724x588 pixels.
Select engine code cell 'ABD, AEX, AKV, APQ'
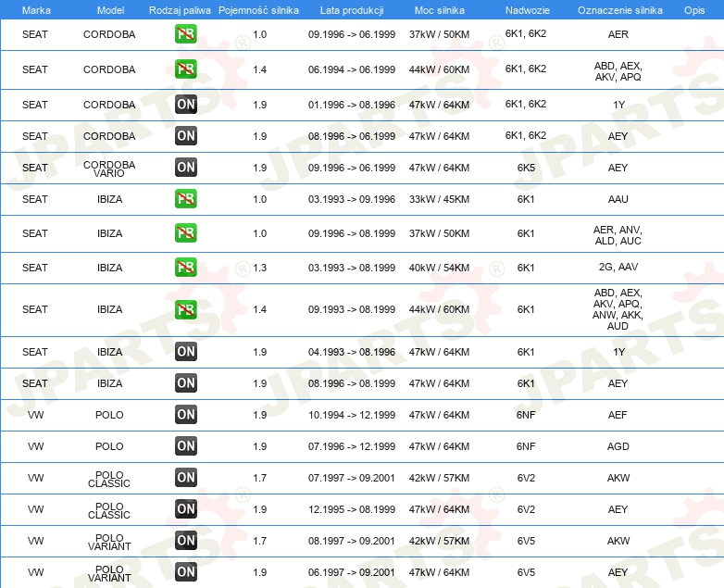tap(618, 71)
